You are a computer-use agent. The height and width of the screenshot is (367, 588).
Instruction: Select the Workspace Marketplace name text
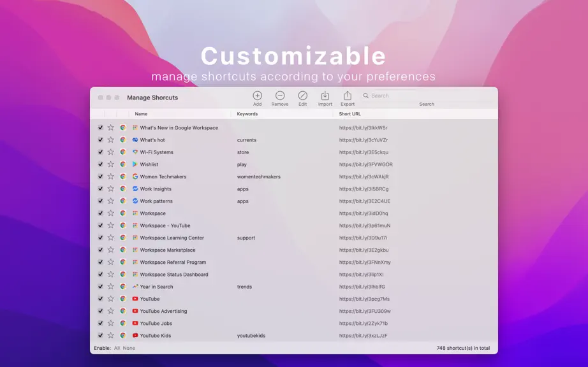pos(167,250)
